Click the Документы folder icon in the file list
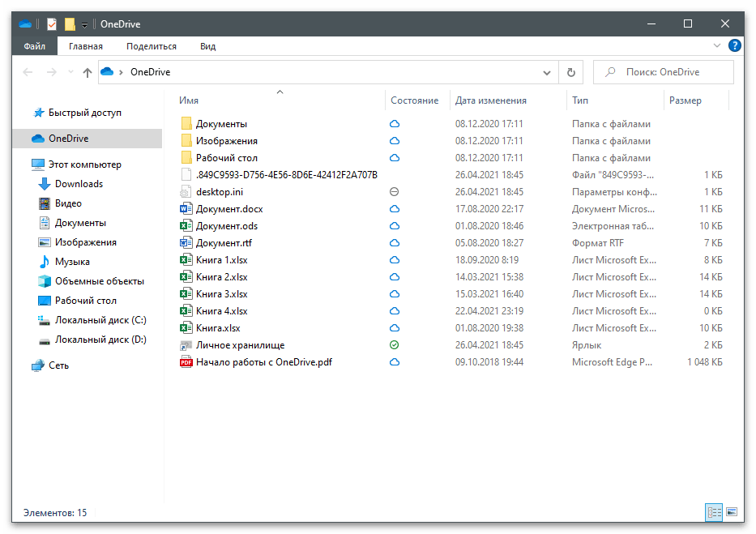756x534 pixels. coord(186,124)
